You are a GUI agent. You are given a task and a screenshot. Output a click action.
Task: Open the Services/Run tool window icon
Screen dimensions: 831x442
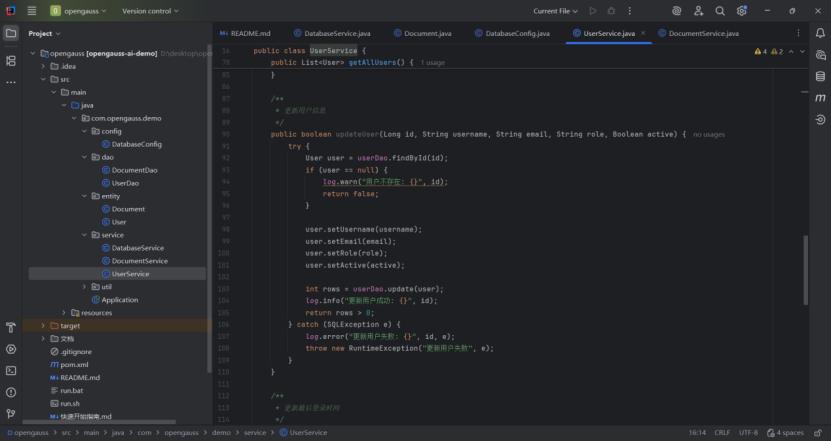click(11, 349)
